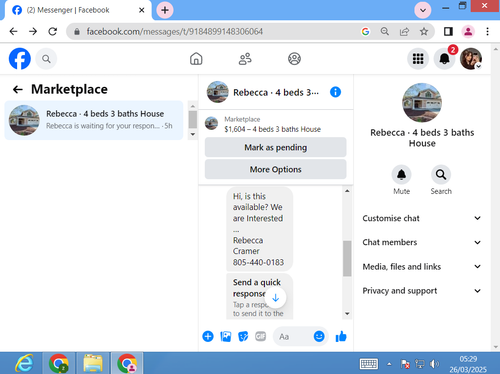Open the volume speaker tray icon
This screenshot has width=500, height=374.
434,364
